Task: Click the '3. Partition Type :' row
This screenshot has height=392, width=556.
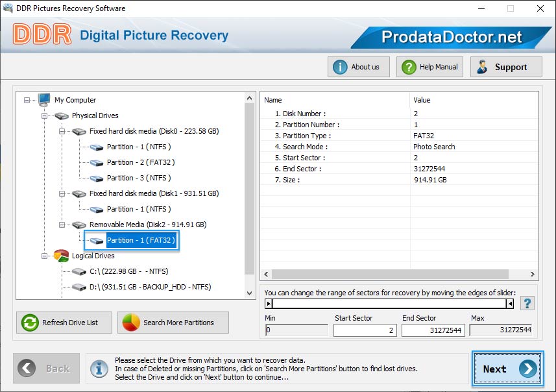Action: 399,136
